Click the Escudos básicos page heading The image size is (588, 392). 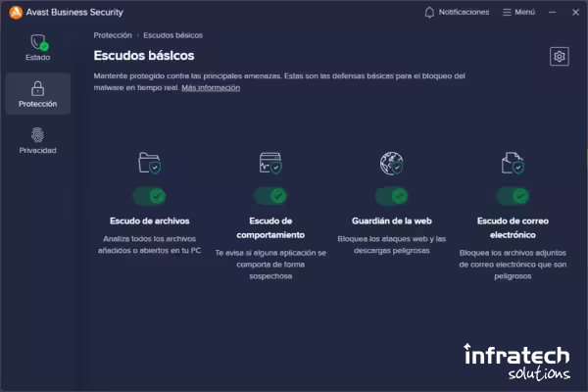tap(144, 56)
